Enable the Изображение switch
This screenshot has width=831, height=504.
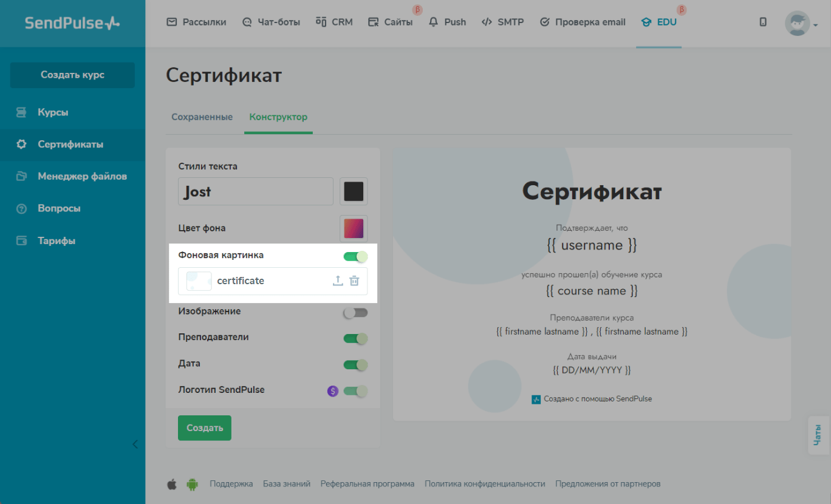click(355, 313)
